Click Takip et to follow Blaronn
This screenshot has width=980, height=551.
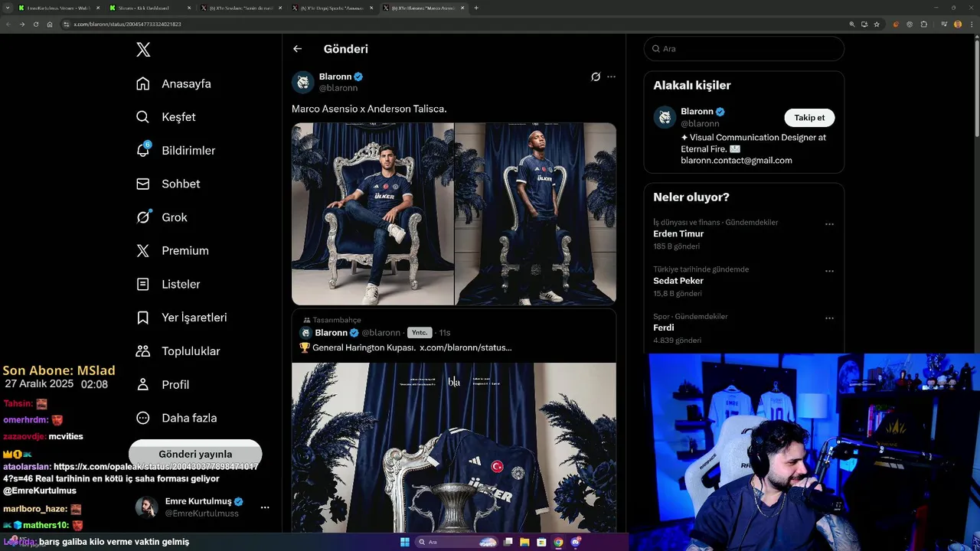[x=809, y=118]
